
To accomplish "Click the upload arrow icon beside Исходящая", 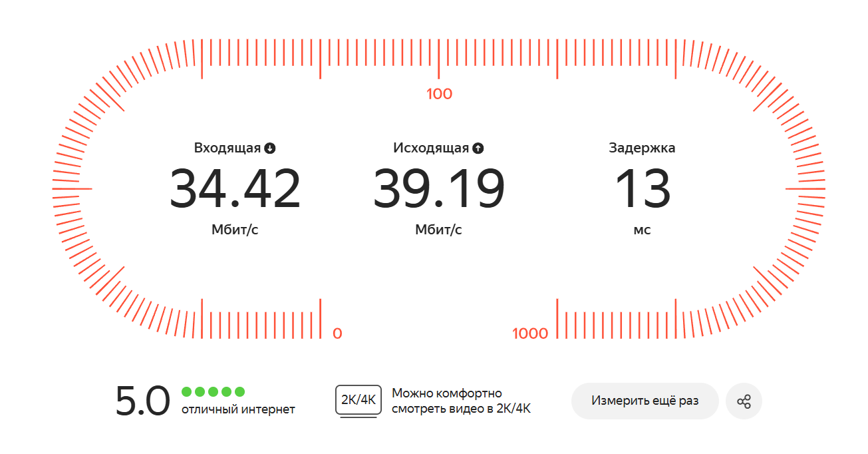I will point(478,148).
